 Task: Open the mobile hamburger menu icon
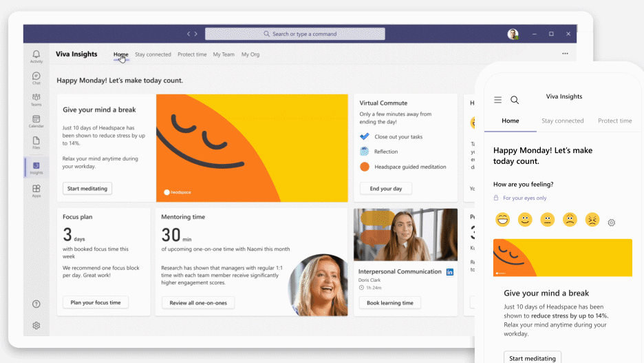(x=497, y=99)
